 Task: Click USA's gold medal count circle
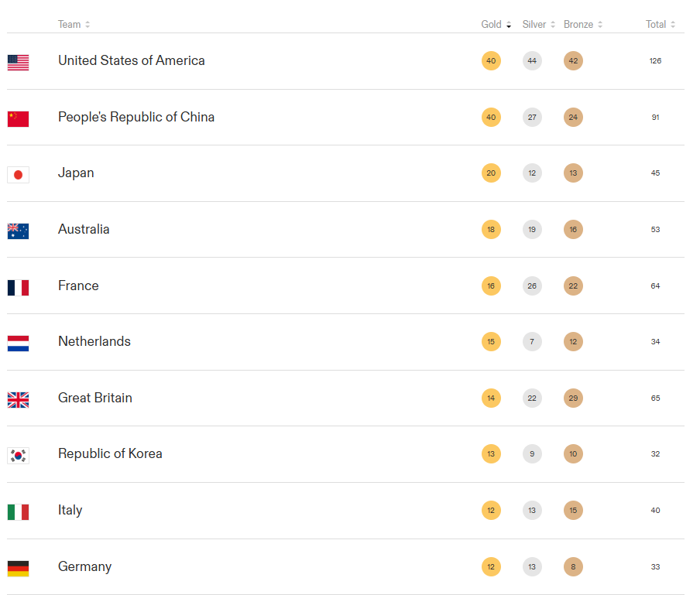click(491, 61)
